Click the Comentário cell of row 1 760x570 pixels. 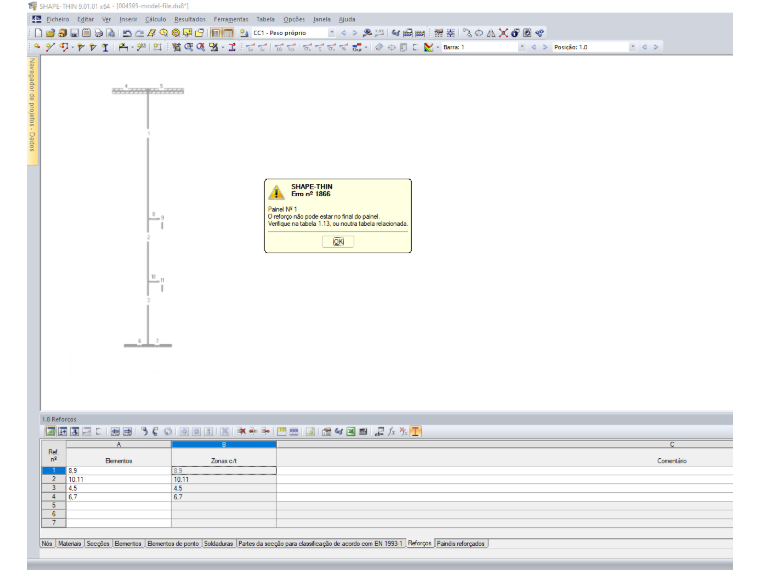505,471
